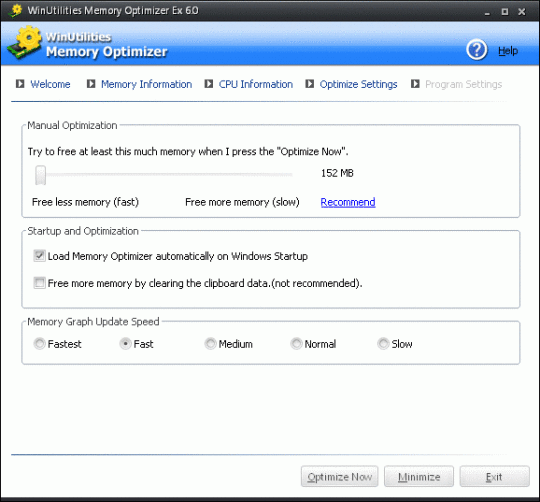Open the Optimize Settings tab

coord(358,84)
